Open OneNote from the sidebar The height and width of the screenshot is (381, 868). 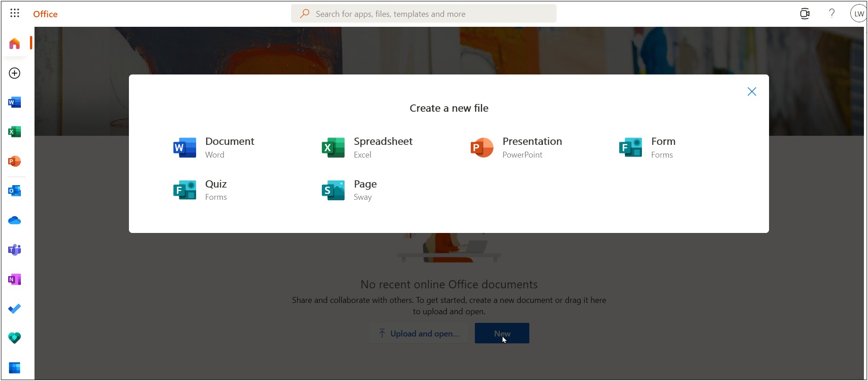(15, 279)
